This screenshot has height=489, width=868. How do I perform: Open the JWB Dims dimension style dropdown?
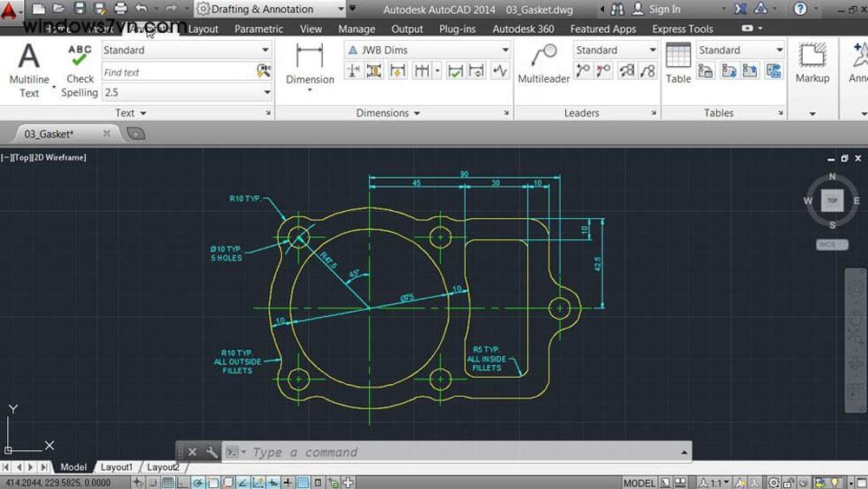(427, 50)
